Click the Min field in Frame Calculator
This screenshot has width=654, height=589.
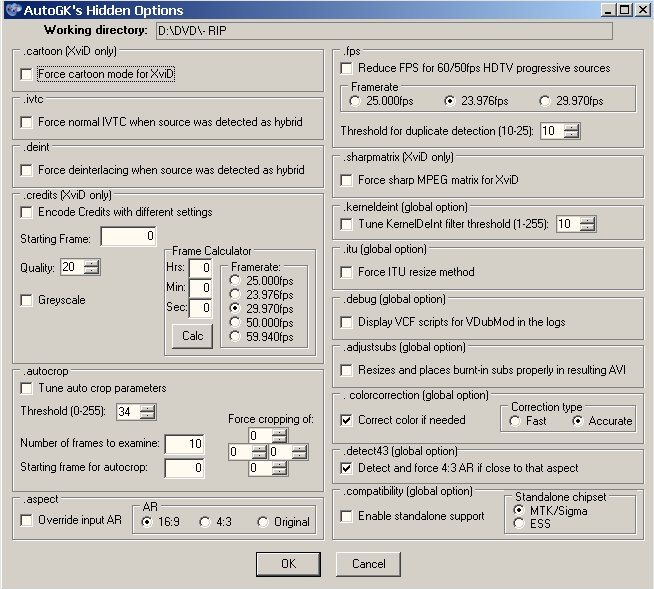200,288
